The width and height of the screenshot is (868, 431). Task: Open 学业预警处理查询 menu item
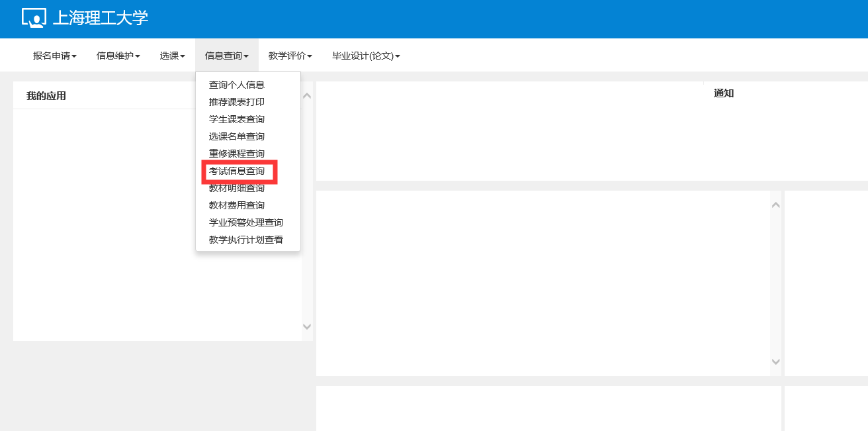click(x=245, y=222)
